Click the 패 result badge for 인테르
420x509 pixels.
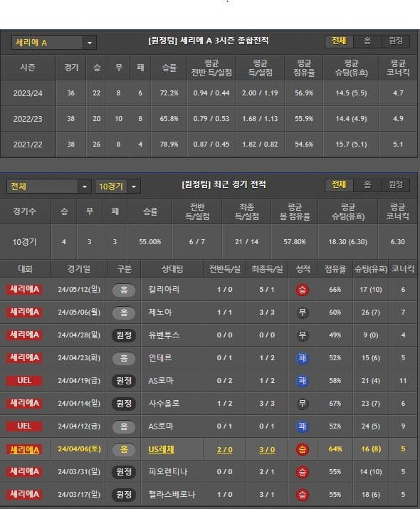tap(302, 358)
